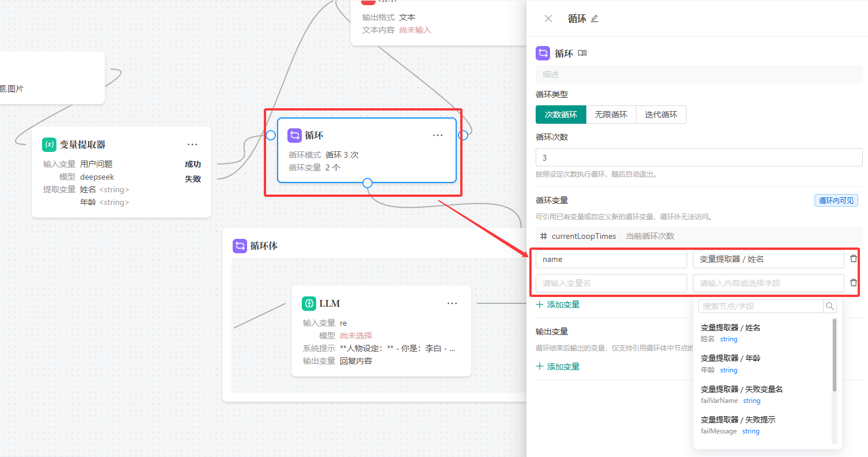Add a loop variable under 循环变量
This screenshot has height=457, width=868.
coord(558,304)
